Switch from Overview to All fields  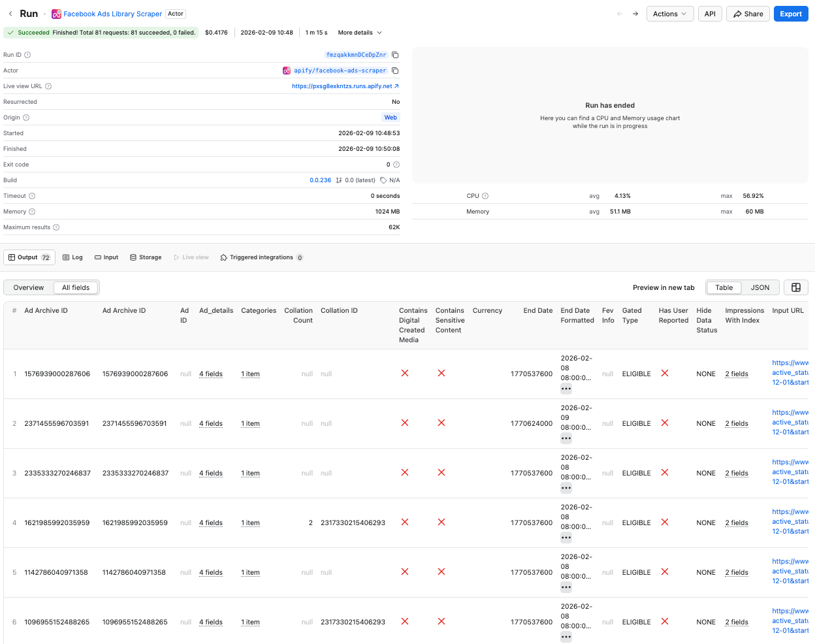tap(76, 287)
